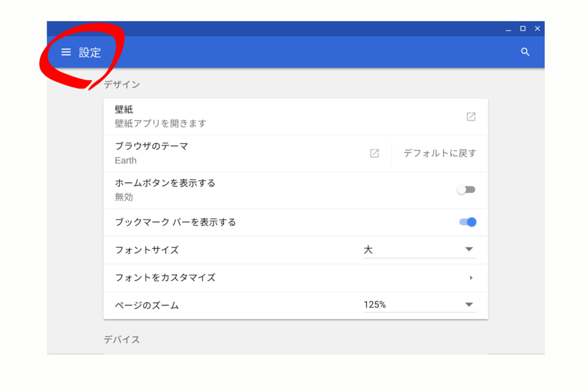
Task: Open the フォントサイズ dropdown showing 大
Action: pos(420,250)
